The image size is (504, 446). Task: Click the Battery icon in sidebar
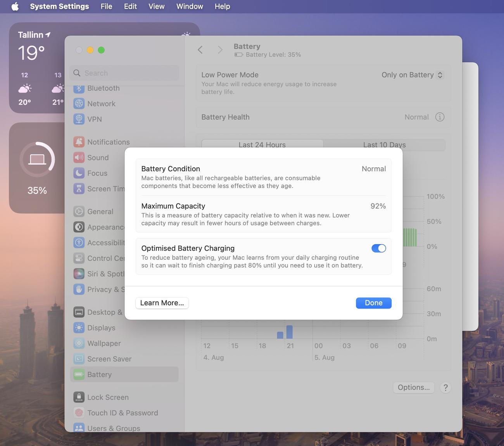79,374
